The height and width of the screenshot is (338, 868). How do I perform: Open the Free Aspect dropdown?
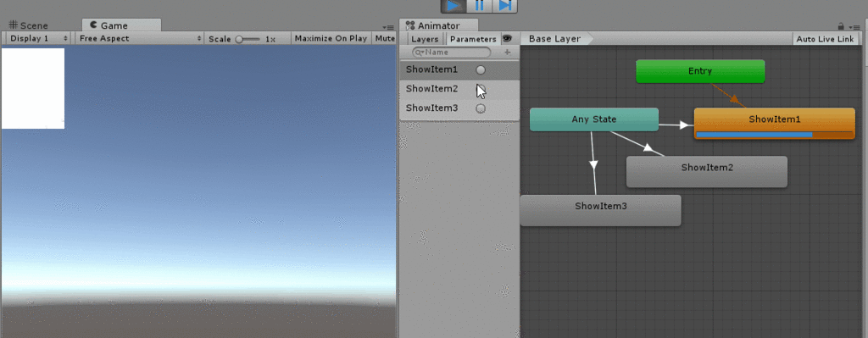pyautogui.click(x=140, y=39)
